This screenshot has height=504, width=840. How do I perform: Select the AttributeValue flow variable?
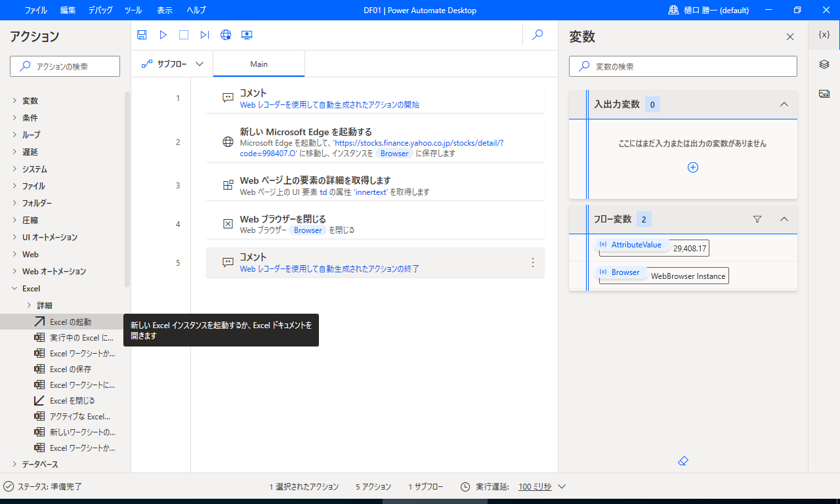(632, 245)
